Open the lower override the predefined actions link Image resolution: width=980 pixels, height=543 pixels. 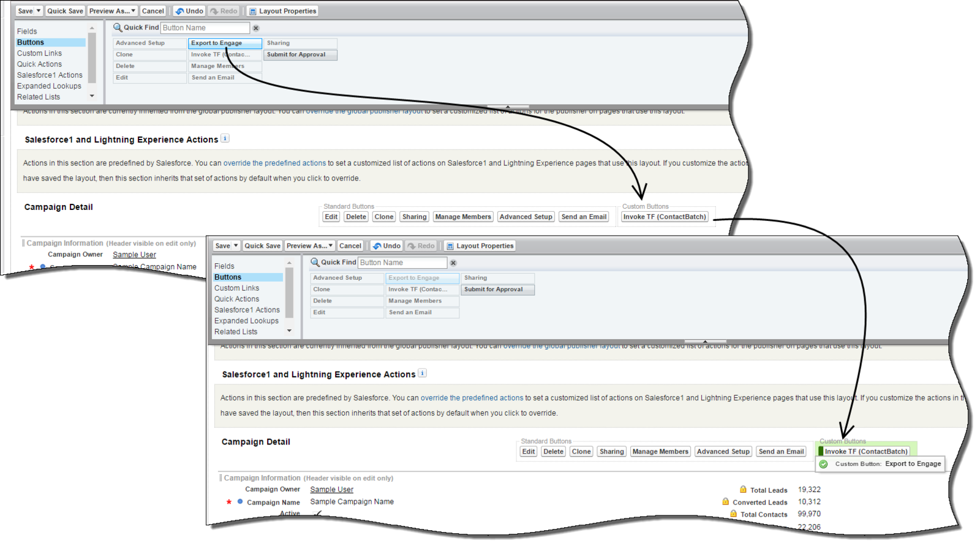click(472, 398)
